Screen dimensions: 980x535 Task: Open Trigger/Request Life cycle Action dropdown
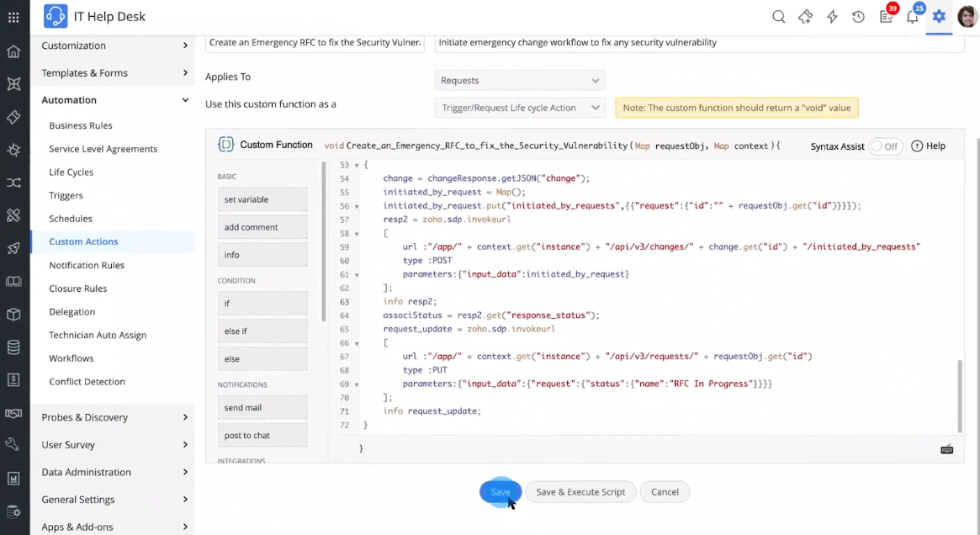[x=520, y=108]
